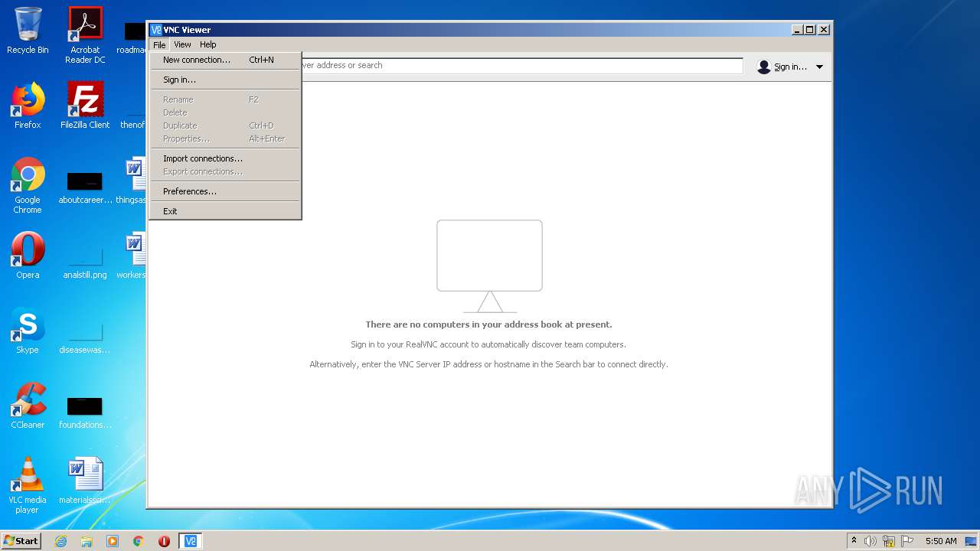Open Google Chrome desktop shortcut
980x551 pixels.
(28, 186)
